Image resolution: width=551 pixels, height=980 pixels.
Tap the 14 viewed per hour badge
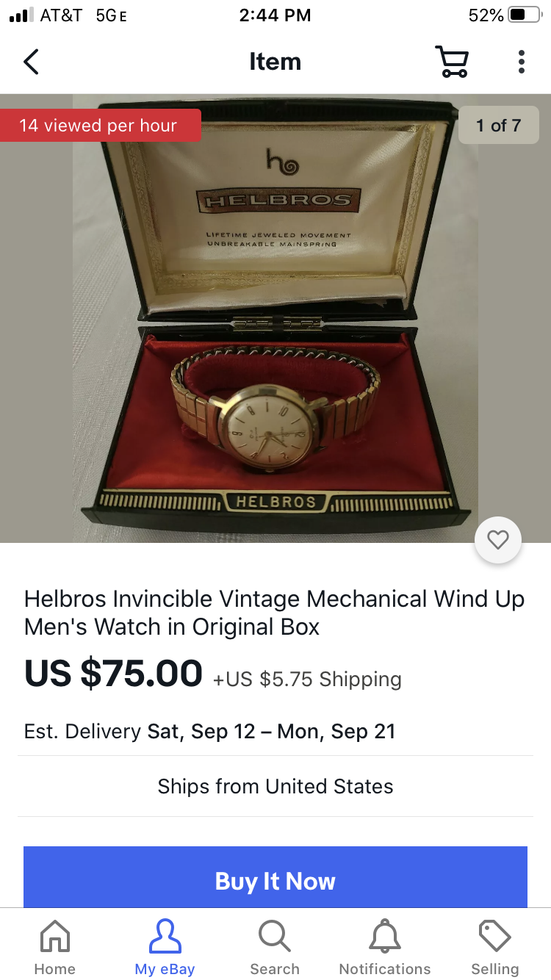point(98,126)
